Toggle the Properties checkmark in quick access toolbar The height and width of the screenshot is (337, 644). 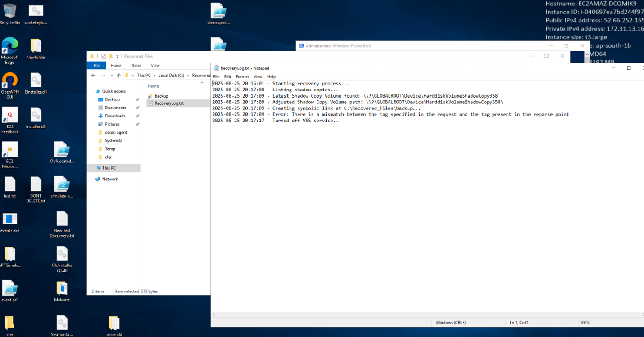click(104, 56)
